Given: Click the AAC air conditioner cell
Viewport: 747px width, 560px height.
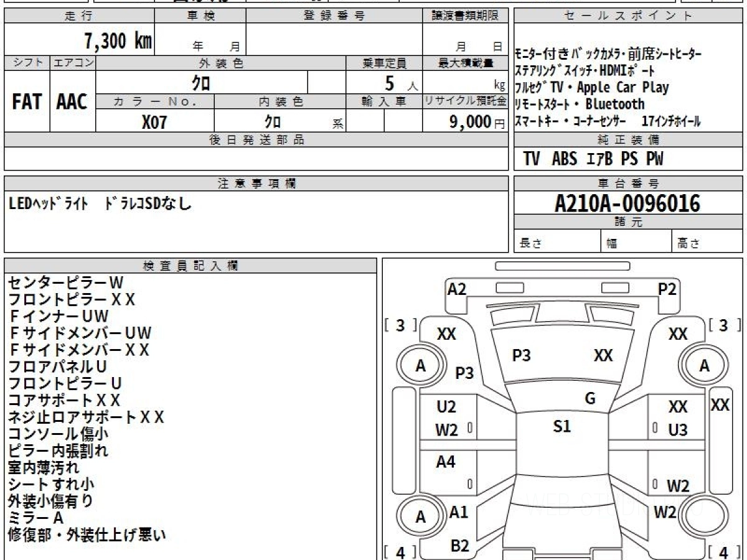Looking at the screenshot, I should pyautogui.click(x=72, y=101).
